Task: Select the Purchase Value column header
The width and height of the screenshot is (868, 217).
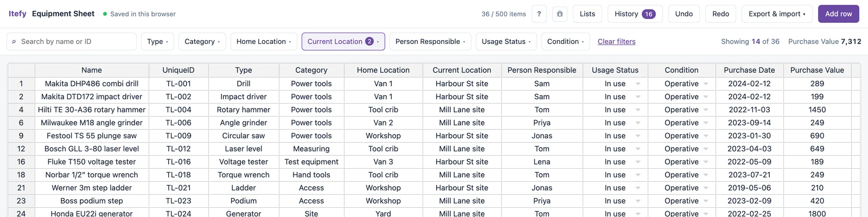Action: [x=817, y=70]
